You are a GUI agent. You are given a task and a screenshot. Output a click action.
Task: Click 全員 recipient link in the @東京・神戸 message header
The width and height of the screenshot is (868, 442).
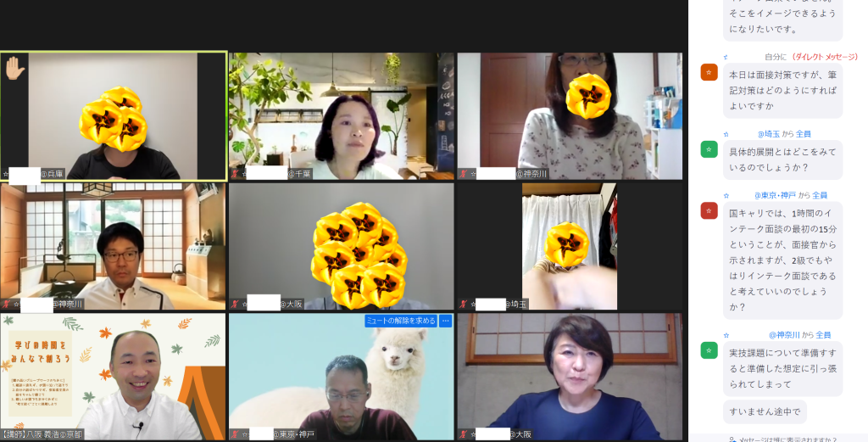820,195
